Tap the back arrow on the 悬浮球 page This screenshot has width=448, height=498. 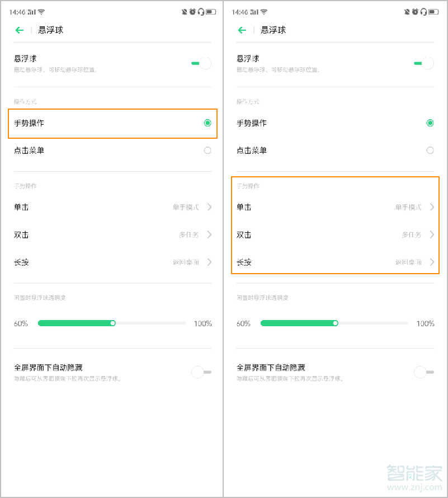coord(20,30)
